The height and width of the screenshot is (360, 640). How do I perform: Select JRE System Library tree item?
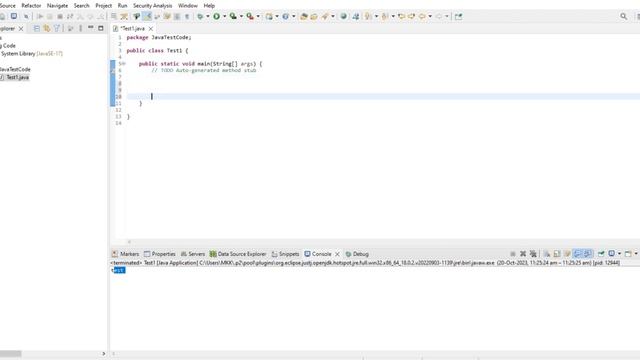click(31, 53)
